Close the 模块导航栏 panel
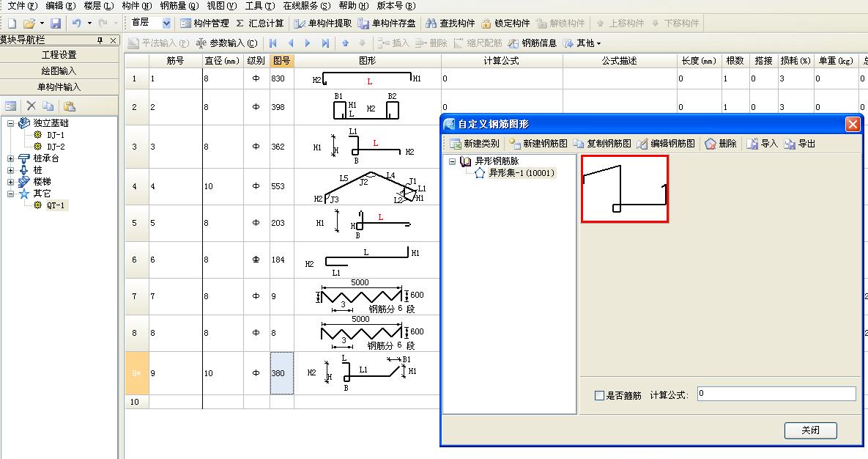This screenshot has height=459, width=868. (113, 40)
